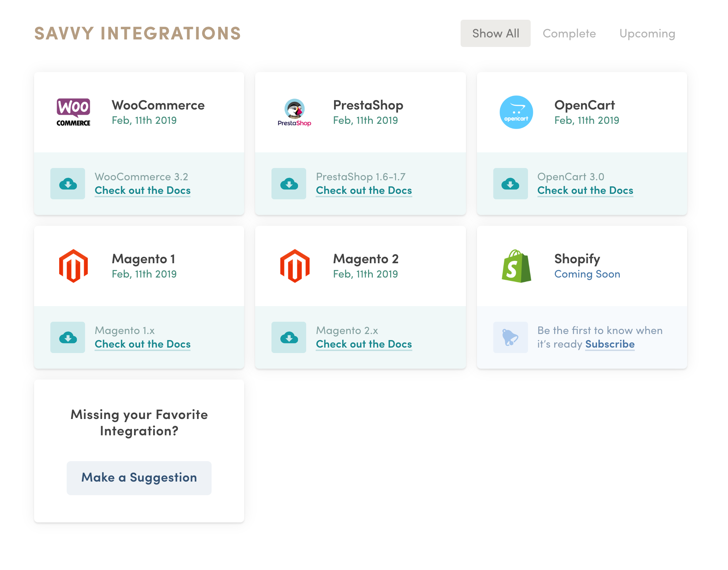Switch to the Complete filter tab

point(569,33)
